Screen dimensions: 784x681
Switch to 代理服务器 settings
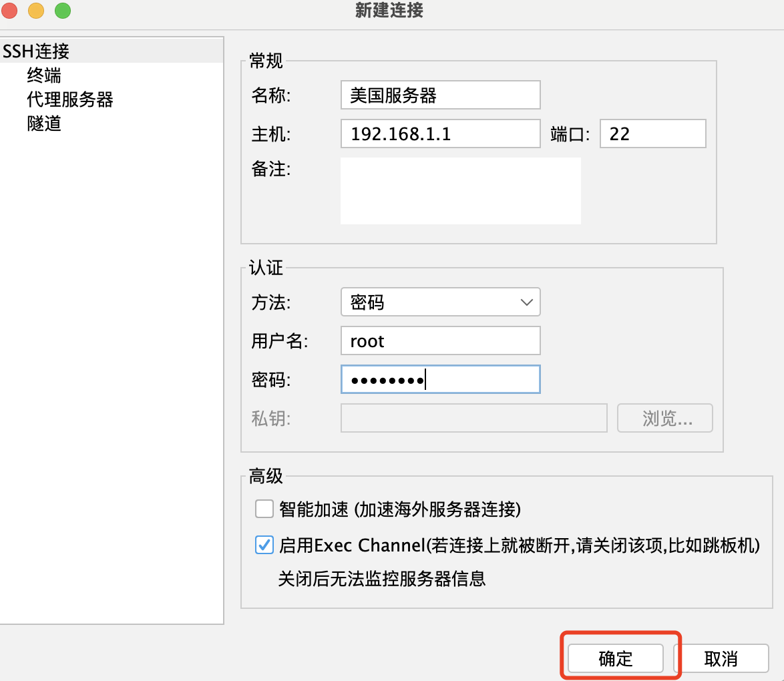pyautogui.click(x=69, y=99)
